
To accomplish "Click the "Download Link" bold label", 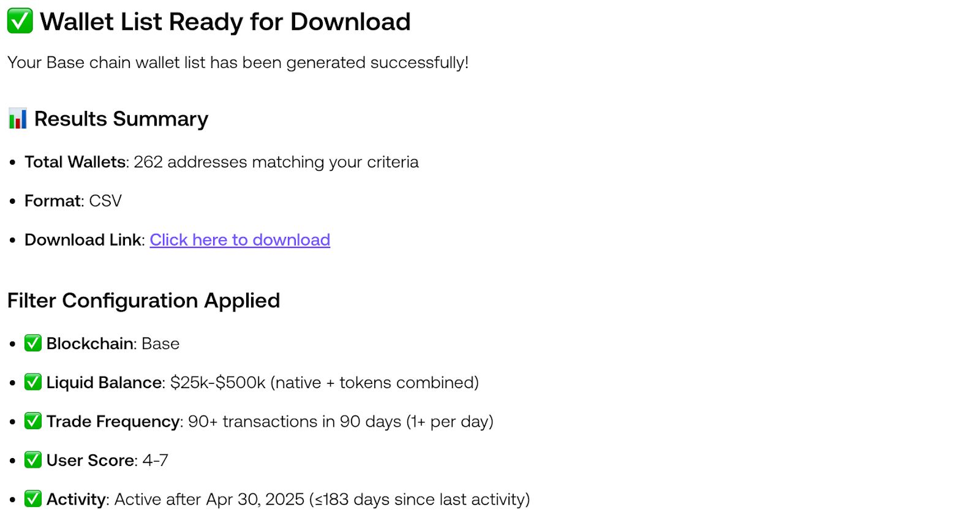I will tap(83, 240).
